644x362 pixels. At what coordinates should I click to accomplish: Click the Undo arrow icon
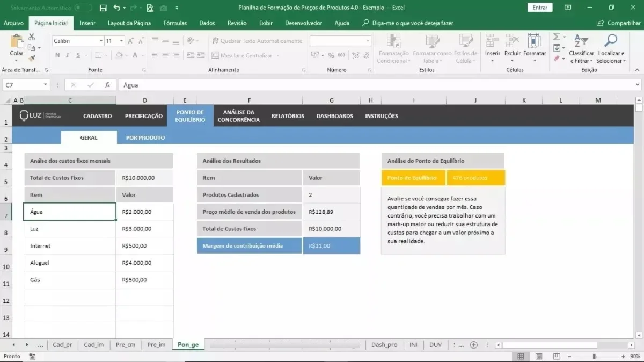(x=118, y=8)
